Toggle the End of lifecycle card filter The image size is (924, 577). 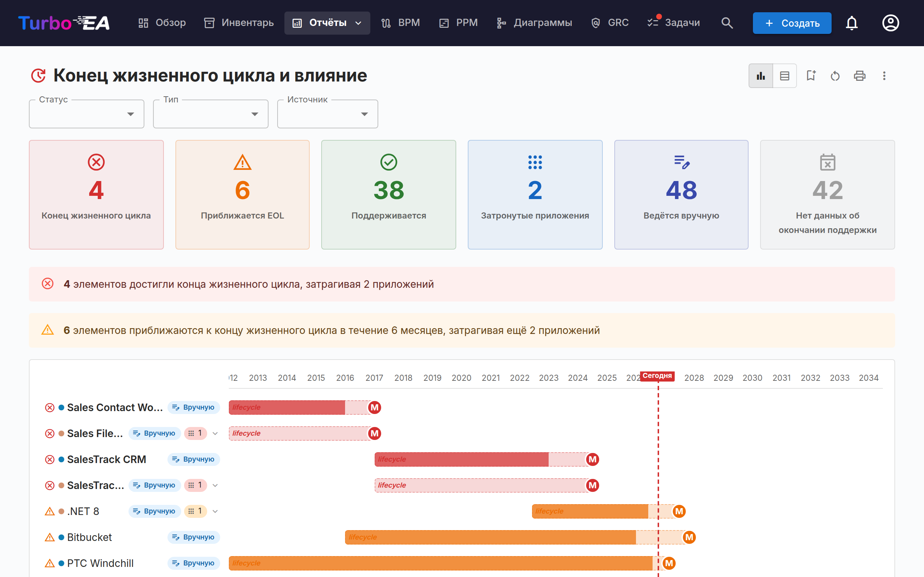click(x=96, y=195)
